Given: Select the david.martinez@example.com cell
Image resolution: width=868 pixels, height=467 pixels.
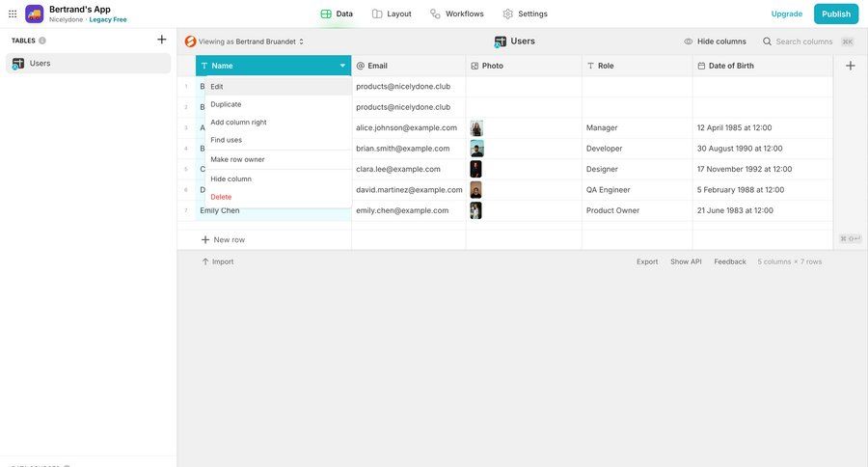Looking at the screenshot, I should tap(409, 189).
